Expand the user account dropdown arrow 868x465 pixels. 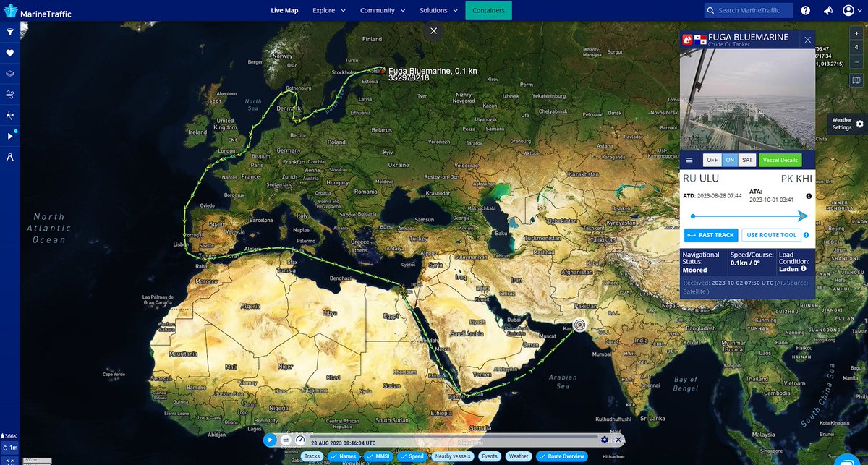[859, 10]
